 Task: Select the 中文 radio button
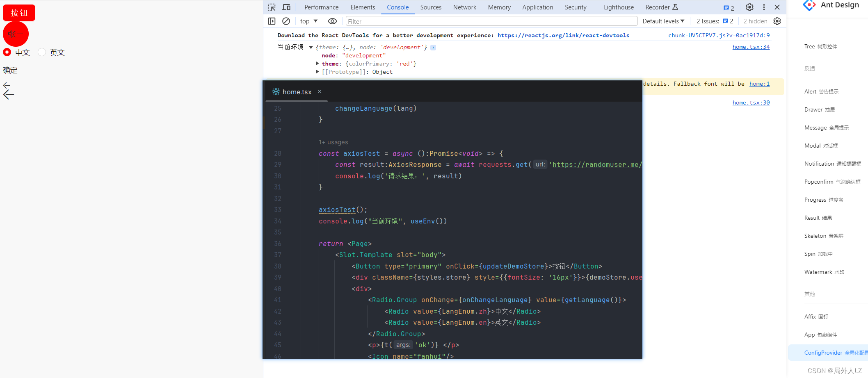click(7, 52)
